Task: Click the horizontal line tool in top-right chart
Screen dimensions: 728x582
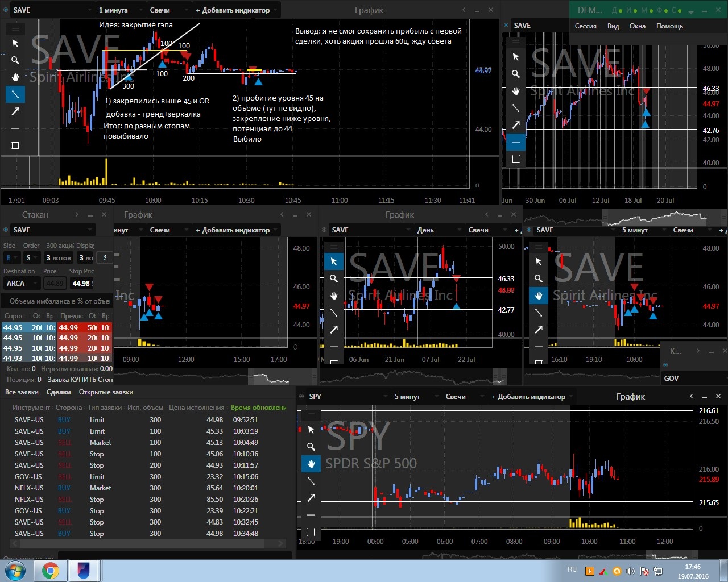Action: [x=516, y=142]
